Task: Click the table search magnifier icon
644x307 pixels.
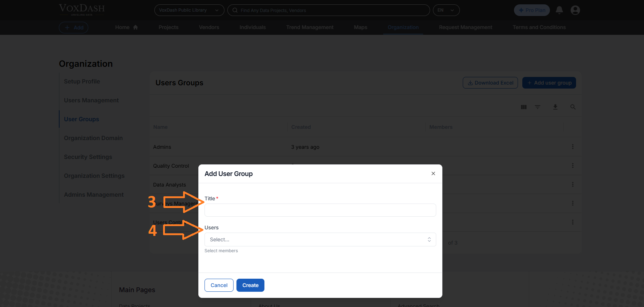Action: click(x=573, y=107)
